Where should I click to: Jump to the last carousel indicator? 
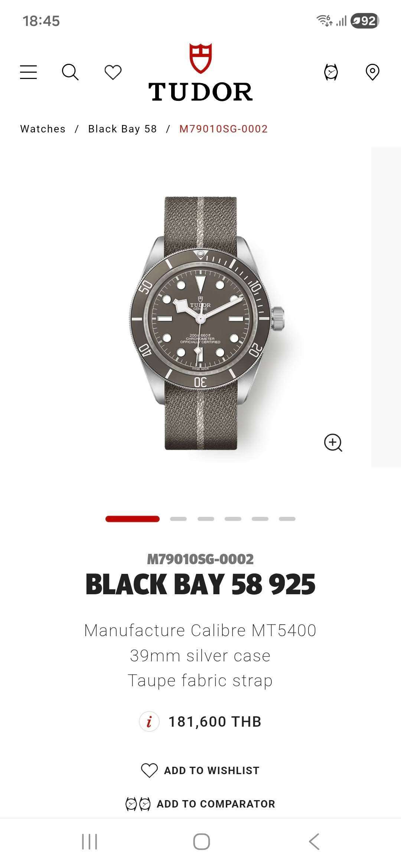tap(287, 519)
